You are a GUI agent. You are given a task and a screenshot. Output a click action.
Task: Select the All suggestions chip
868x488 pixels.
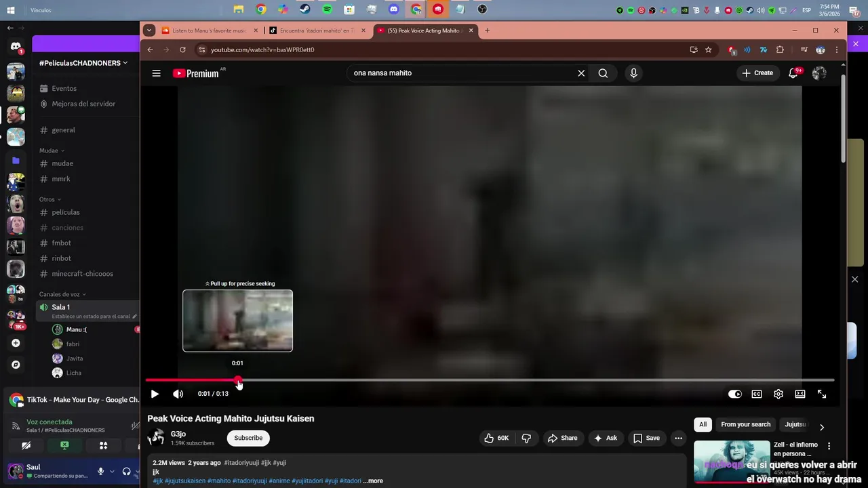coord(703,424)
